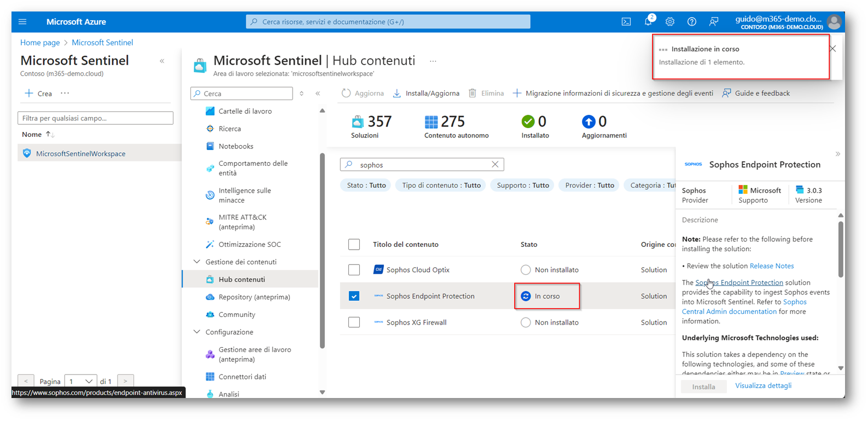Image resolution: width=868 pixels, height=421 pixels.
Task: Open the notifications bell
Action: coord(648,22)
